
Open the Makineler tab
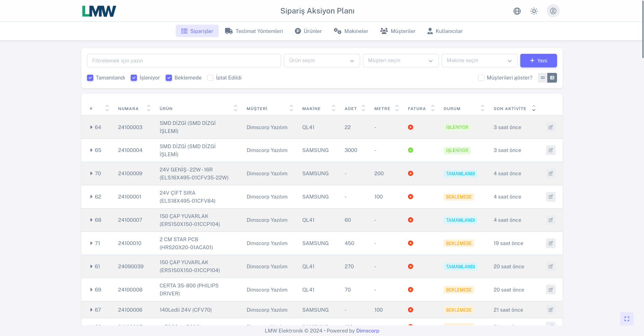(x=351, y=31)
